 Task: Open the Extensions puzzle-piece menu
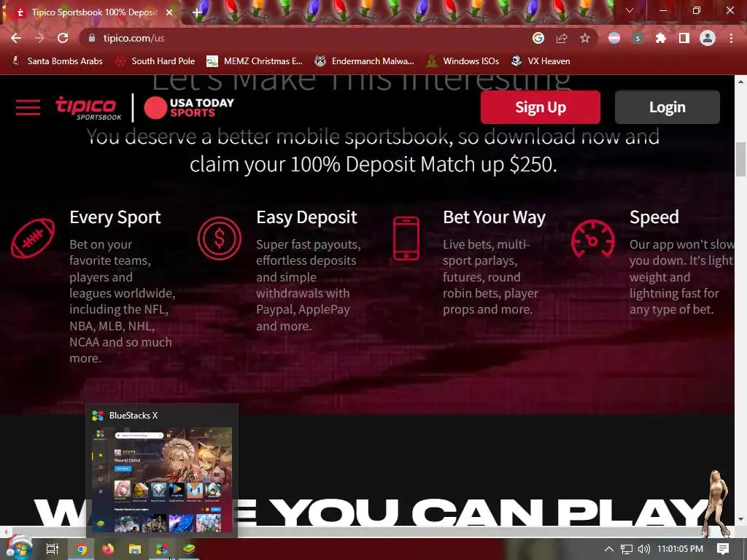click(661, 38)
